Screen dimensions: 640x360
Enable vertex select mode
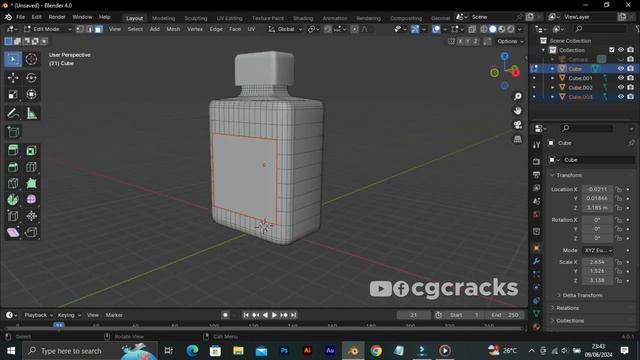[80, 29]
